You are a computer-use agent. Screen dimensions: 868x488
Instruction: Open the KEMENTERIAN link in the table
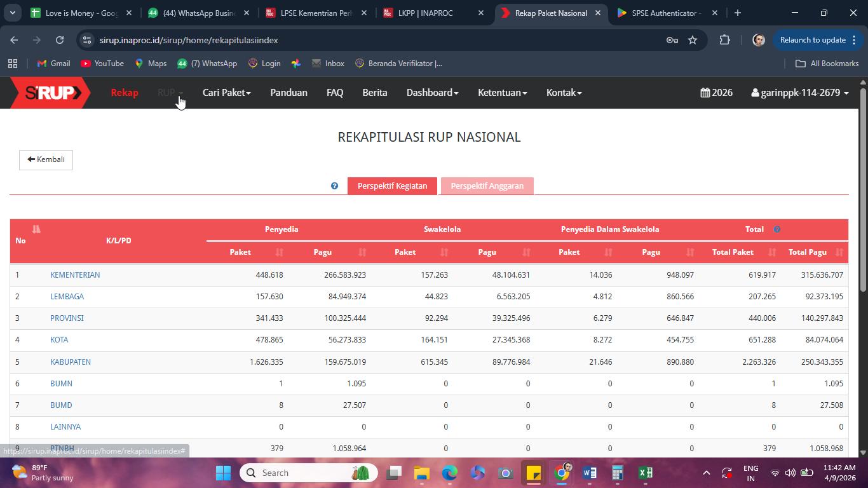pyautogui.click(x=75, y=275)
